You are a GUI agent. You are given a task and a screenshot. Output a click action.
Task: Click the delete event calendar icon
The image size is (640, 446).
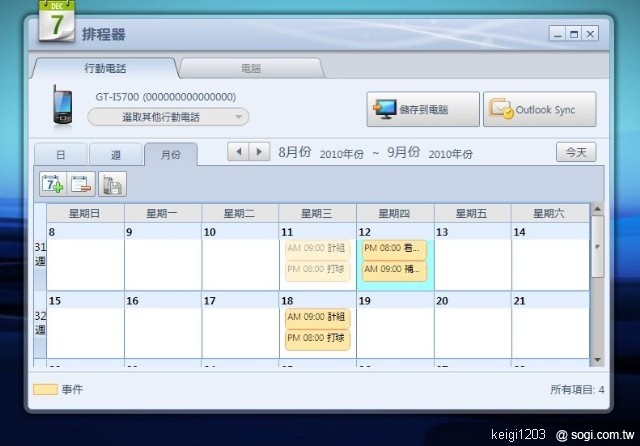[82, 184]
